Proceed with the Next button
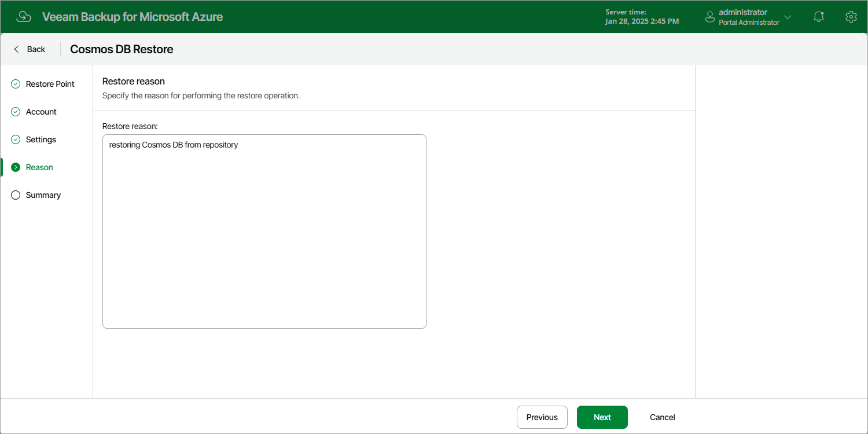Viewport: 868px width, 434px height. [x=602, y=417]
